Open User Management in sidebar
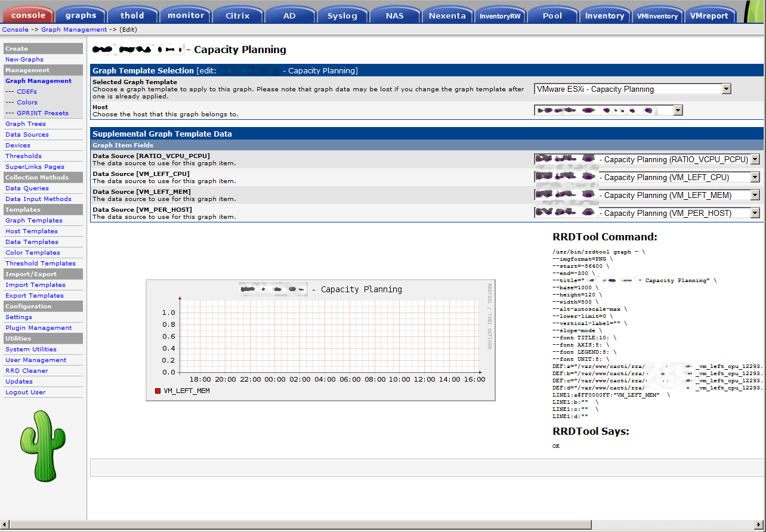Viewport: 766px width, 532px height. (36, 360)
